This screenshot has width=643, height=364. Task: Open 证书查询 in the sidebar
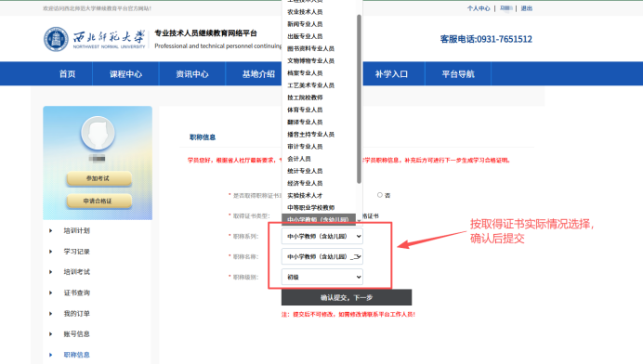pyautogui.click(x=77, y=292)
